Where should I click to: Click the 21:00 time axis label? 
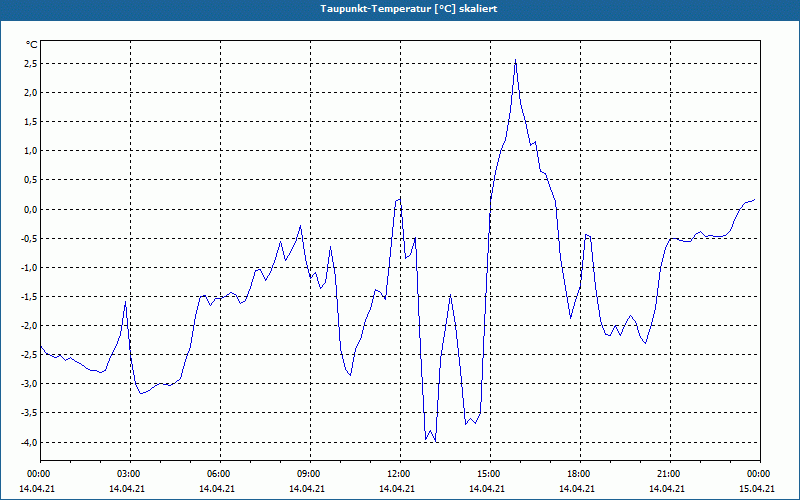(x=670, y=474)
